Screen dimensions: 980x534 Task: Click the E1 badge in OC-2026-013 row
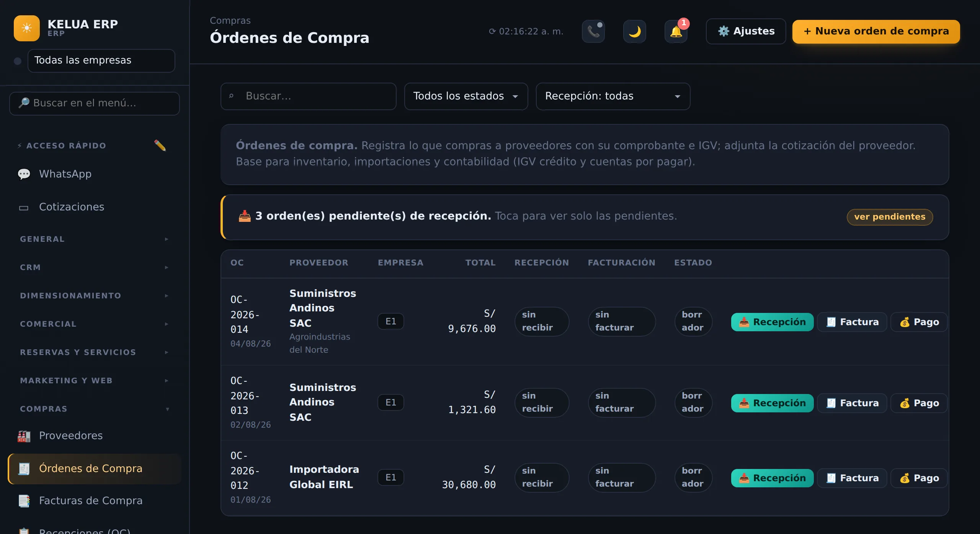click(x=390, y=402)
